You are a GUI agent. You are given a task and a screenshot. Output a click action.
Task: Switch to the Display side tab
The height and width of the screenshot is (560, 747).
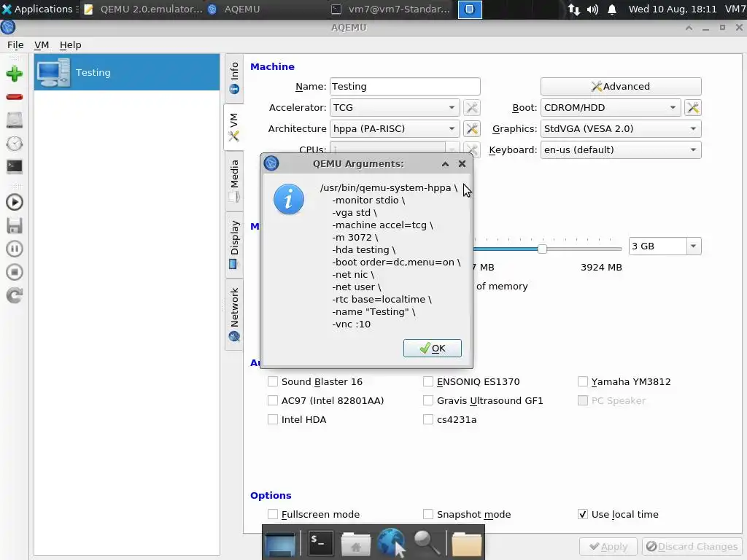click(x=234, y=245)
